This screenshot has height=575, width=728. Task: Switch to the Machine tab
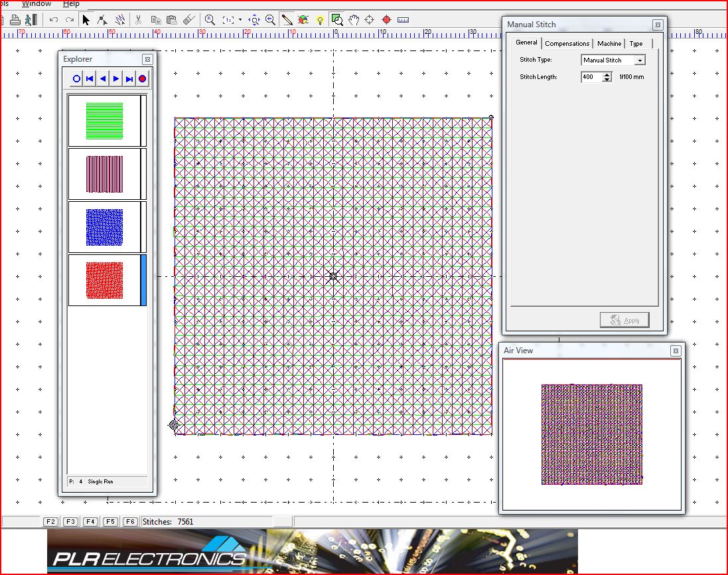point(609,43)
